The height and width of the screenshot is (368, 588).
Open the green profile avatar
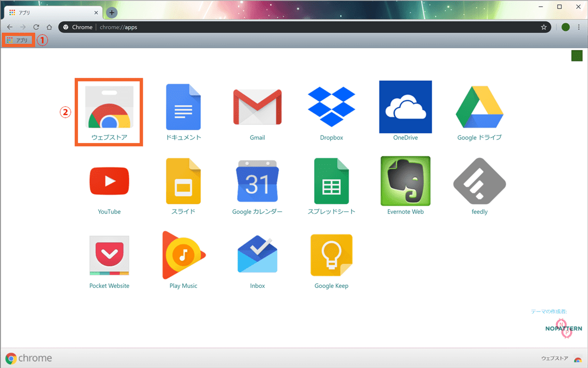tap(566, 27)
